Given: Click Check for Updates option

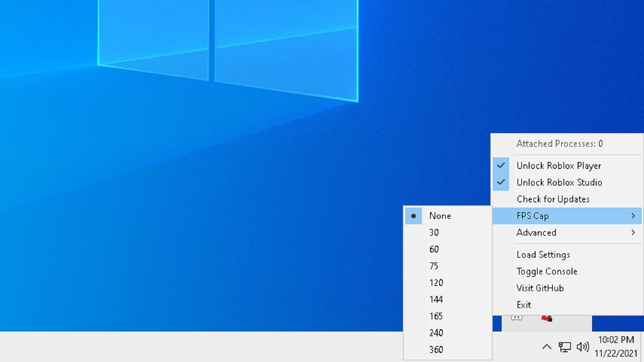Looking at the screenshot, I should [553, 199].
